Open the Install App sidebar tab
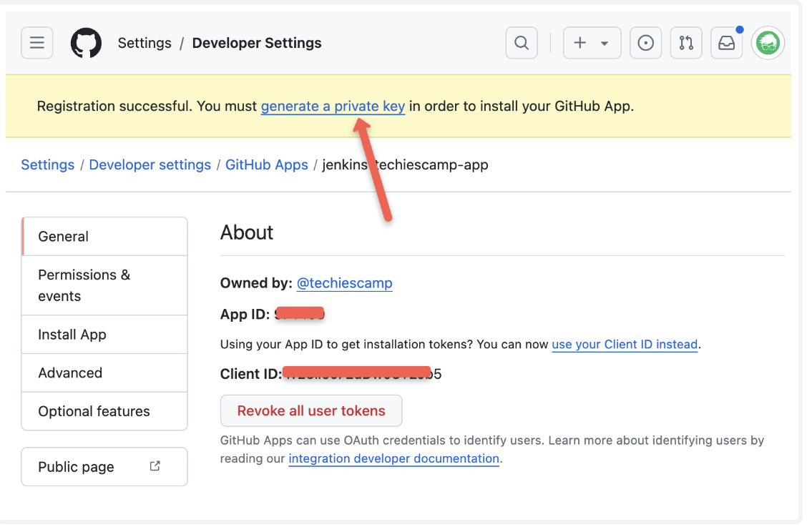Screen dimensions: 807x532 click(x=104, y=335)
